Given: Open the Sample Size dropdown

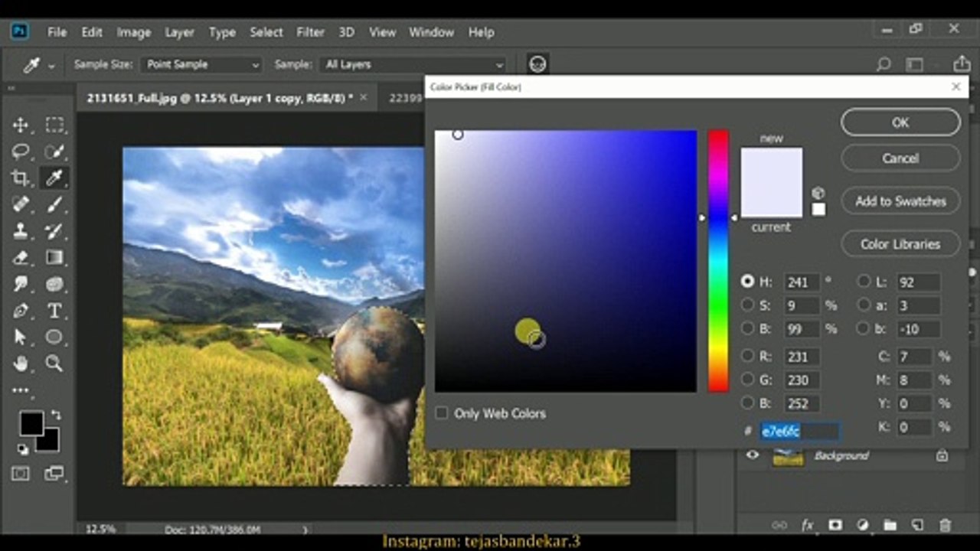Looking at the screenshot, I should [202, 65].
